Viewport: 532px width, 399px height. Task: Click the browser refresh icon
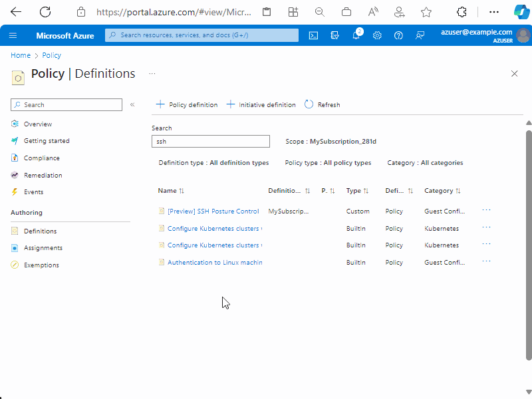pyautogui.click(x=45, y=12)
